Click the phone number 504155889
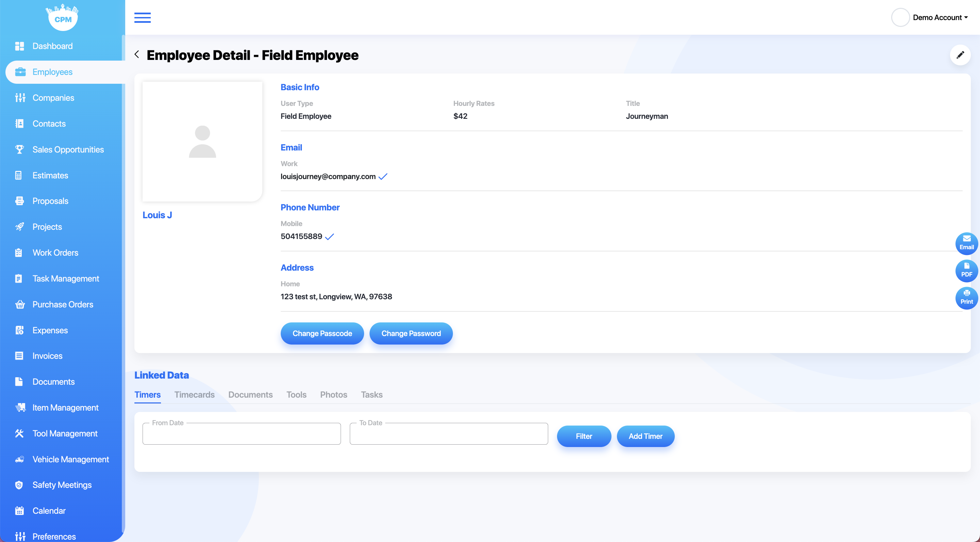Viewport: 980px width, 542px height. pos(301,236)
